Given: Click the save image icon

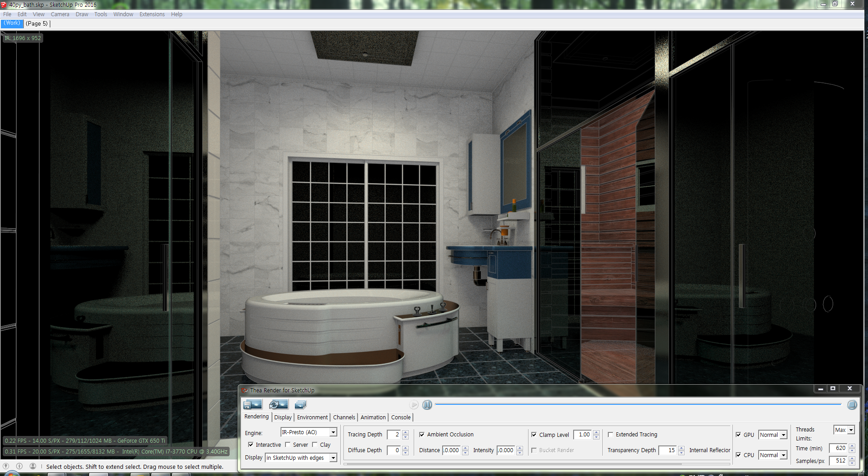Looking at the screenshot, I should pos(253,404).
